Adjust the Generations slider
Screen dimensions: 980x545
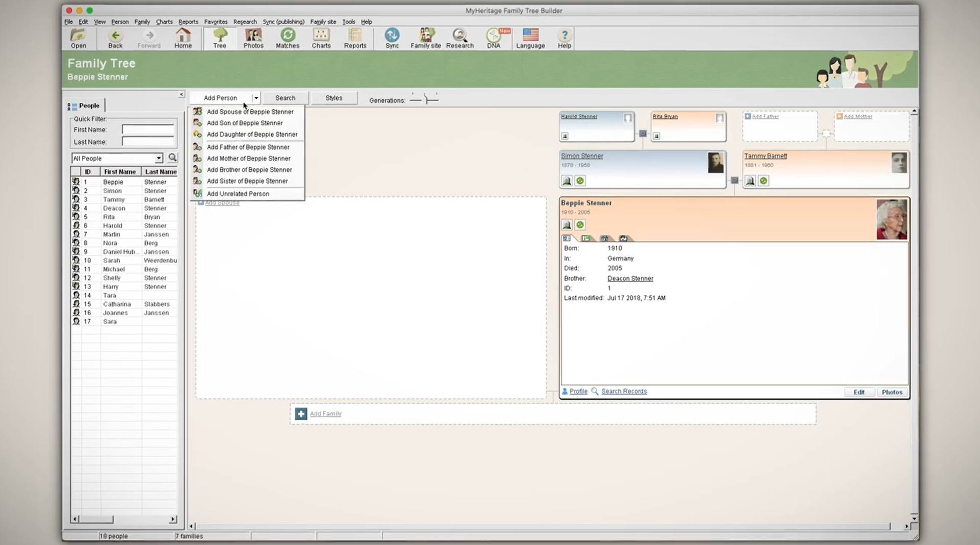click(425, 99)
